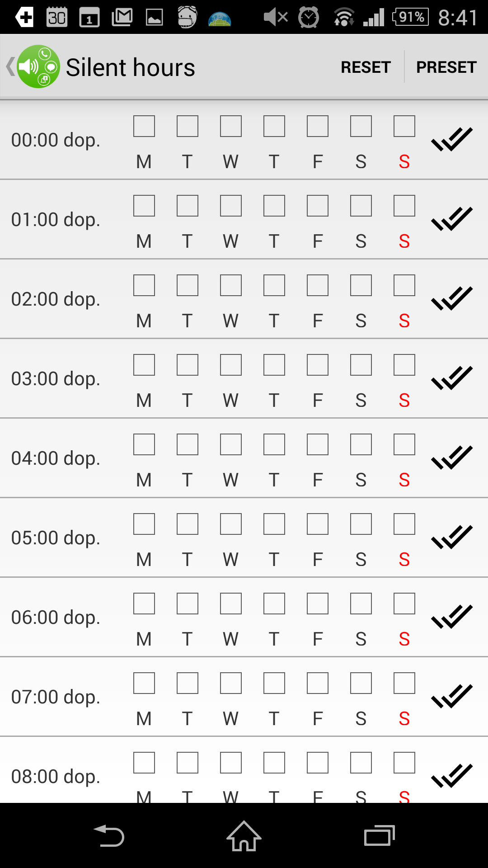Tap select-all double check for 04:00 row

(x=451, y=458)
